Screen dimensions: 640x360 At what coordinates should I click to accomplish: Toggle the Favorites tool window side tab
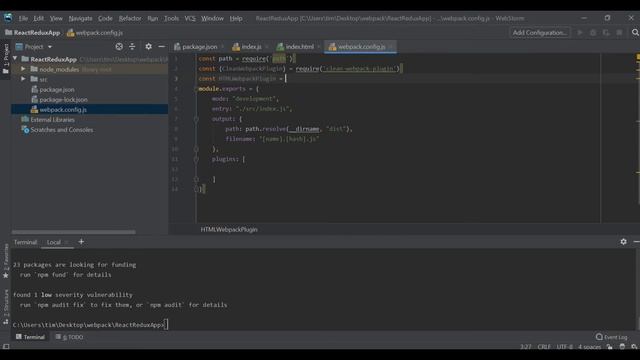pyautogui.click(x=5, y=262)
